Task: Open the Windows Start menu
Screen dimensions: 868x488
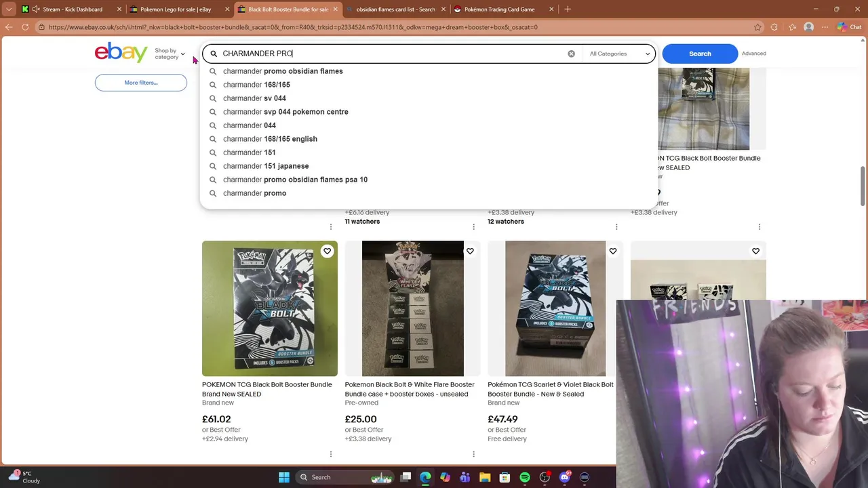Action: pyautogui.click(x=284, y=477)
